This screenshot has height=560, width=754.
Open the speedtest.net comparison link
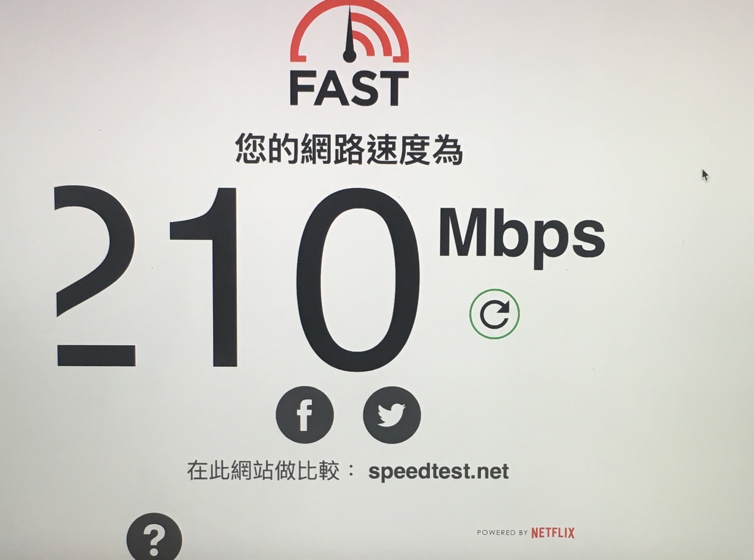[438, 471]
